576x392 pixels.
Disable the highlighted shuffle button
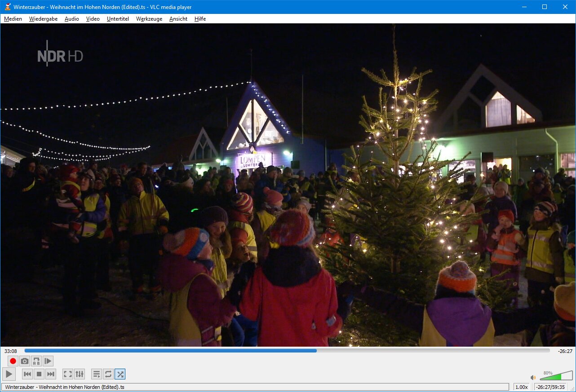[x=120, y=374]
